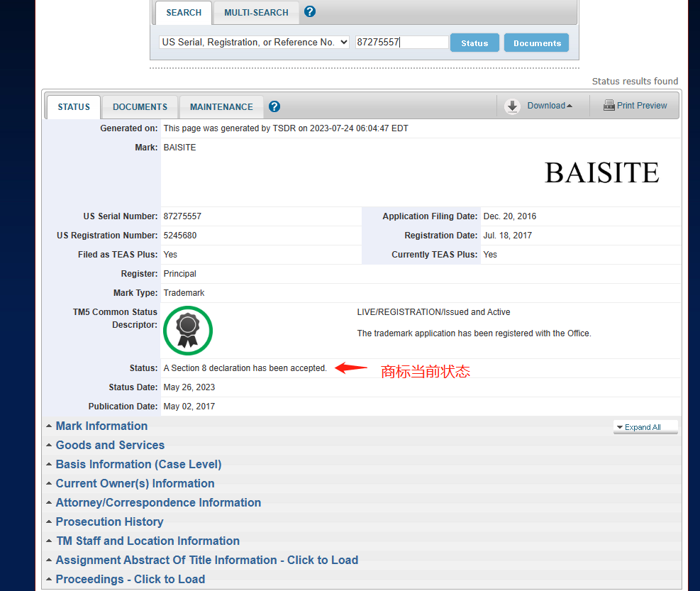Expand the Goods and Services section
The width and height of the screenshot is (700, 591).
pyautogui.click(x=110, y=445)
